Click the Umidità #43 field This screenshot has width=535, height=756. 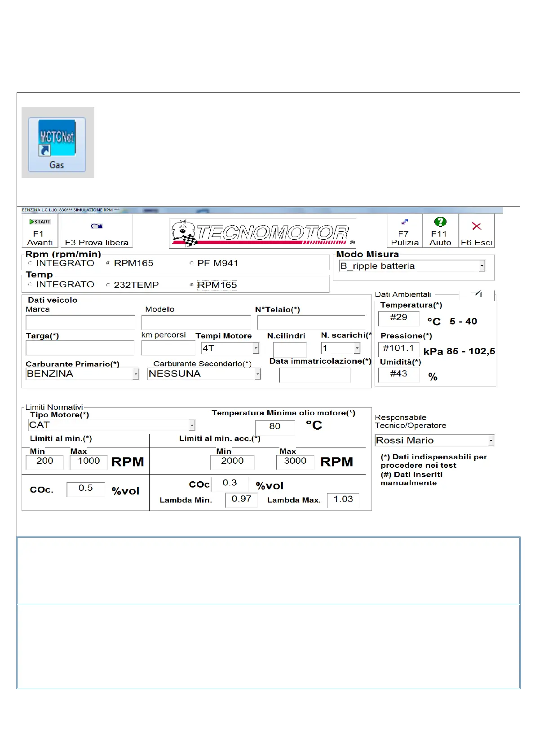point(399,374)
